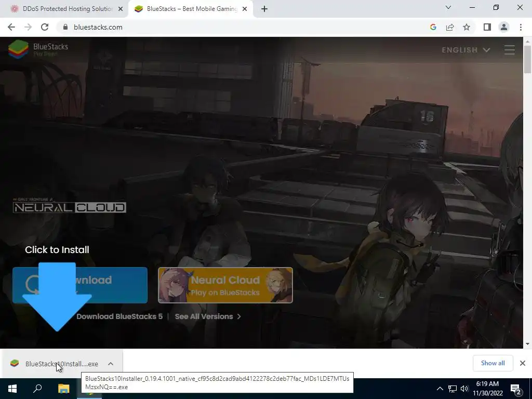
Task: Reload the bluestacks.com page
Action: tap(45, 27)
